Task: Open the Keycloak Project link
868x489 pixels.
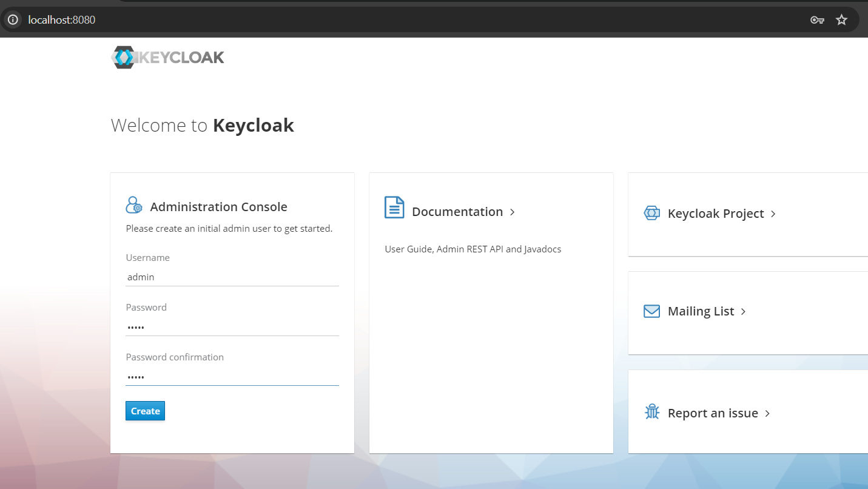Action: (716, 214)
